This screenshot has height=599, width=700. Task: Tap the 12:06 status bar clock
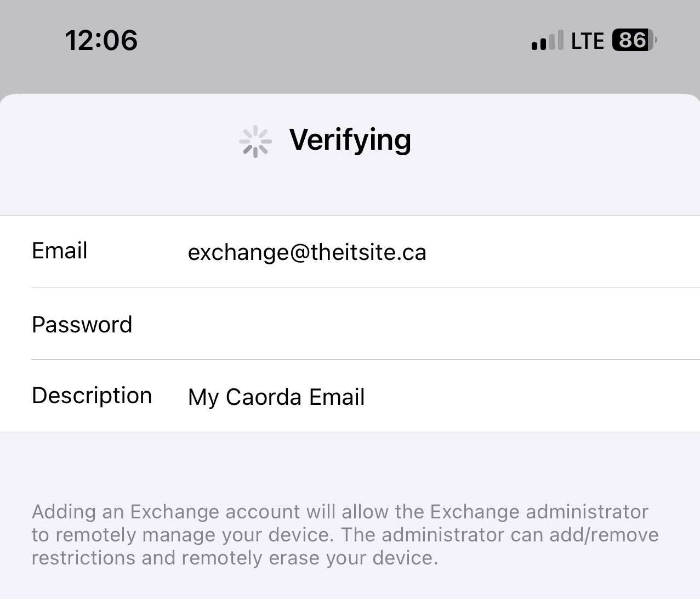tap(101, 40)
